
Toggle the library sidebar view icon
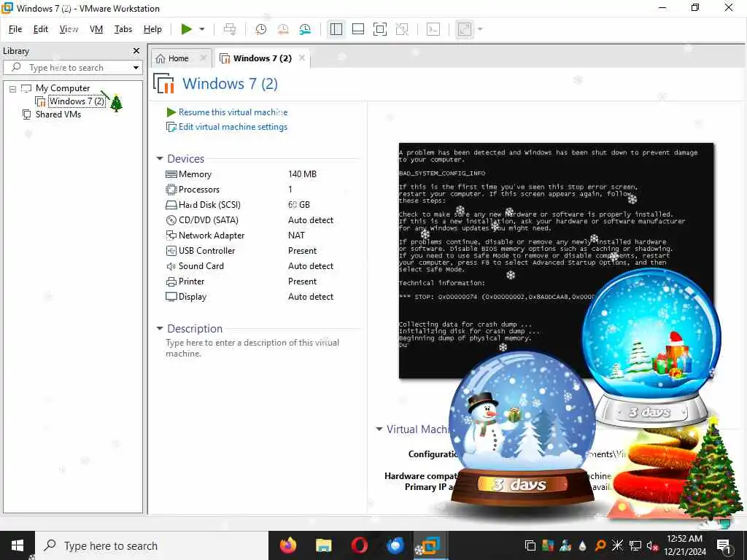336,29
